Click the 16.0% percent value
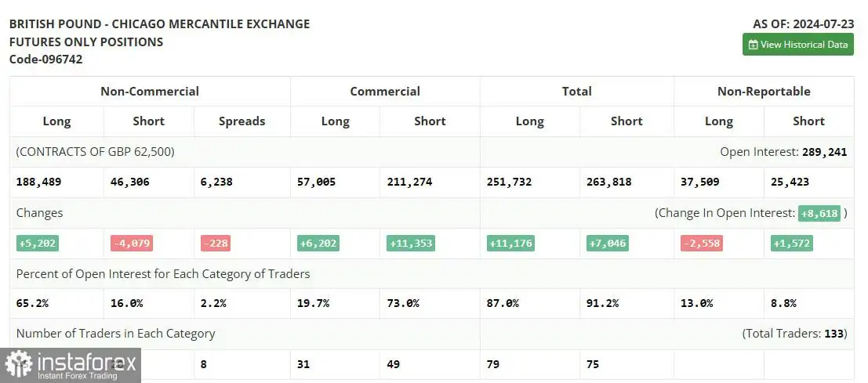This screenshot has height=383, width=868. [x=126, y=303]
